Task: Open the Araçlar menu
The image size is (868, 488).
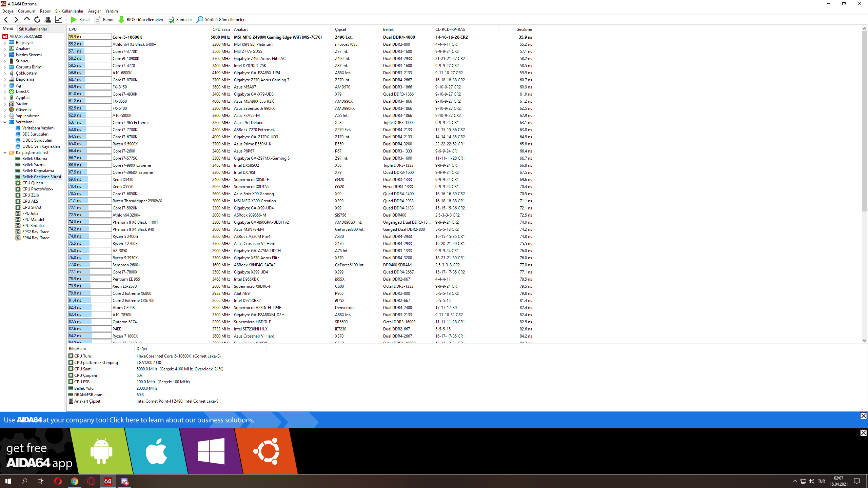Action: (x=94, y=11)
